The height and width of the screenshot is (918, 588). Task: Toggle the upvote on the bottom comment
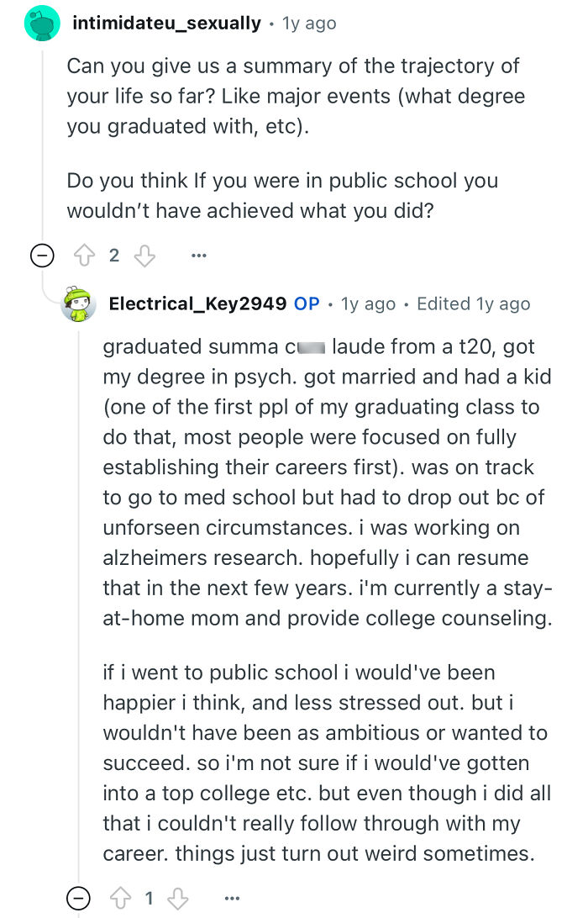(x=120, y=898)
